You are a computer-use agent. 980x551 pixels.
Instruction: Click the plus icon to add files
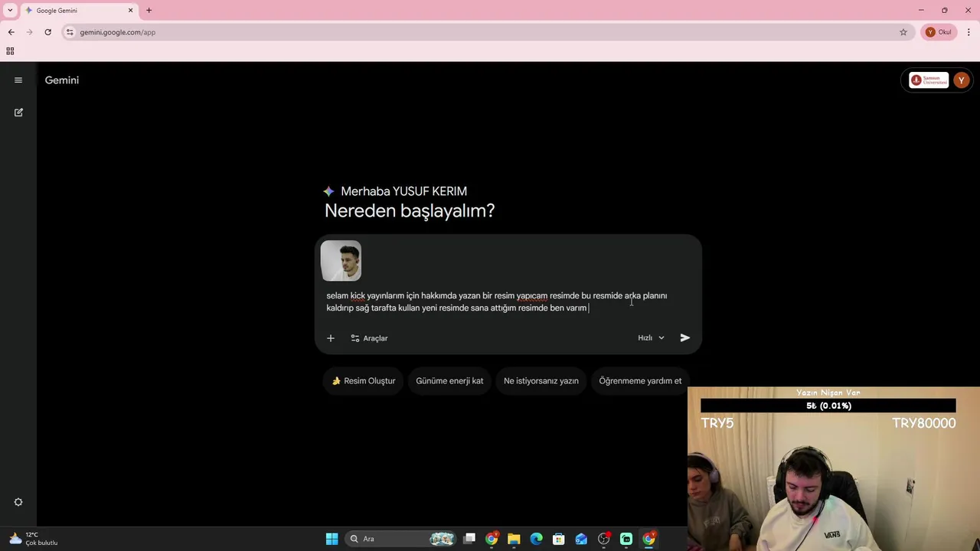click(x=331, y=338)
